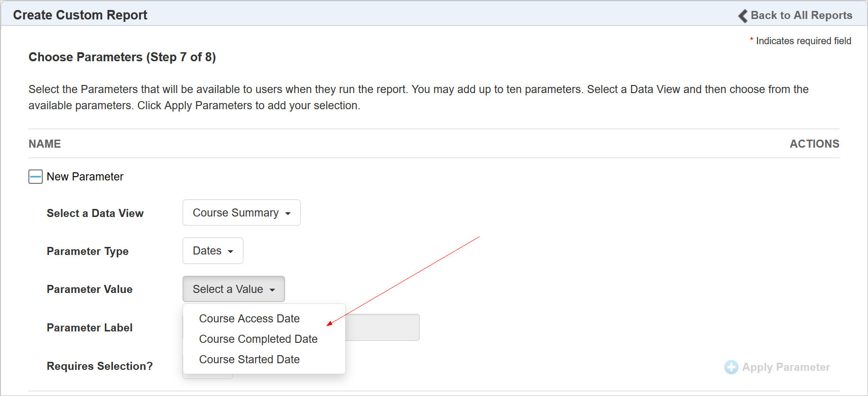Click the caret arrow on Course Summary
Screen dimensions: 868x396
pyautogui.click(x=288, y=214)
